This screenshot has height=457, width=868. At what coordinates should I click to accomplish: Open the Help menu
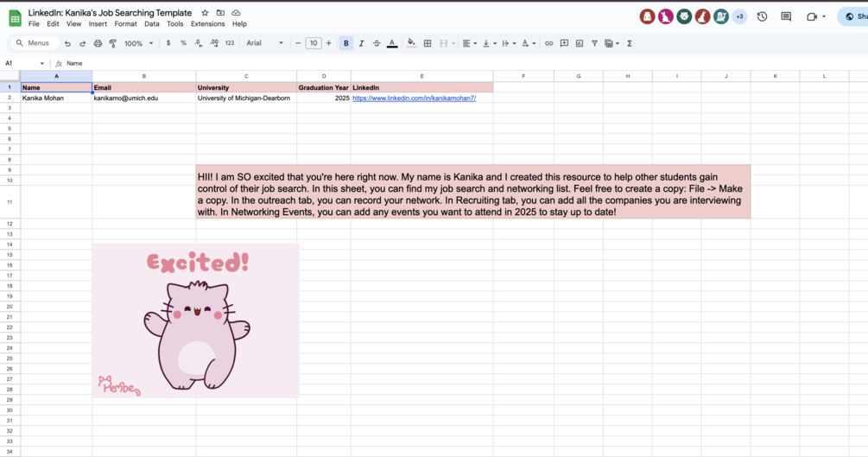click(239, 24)
